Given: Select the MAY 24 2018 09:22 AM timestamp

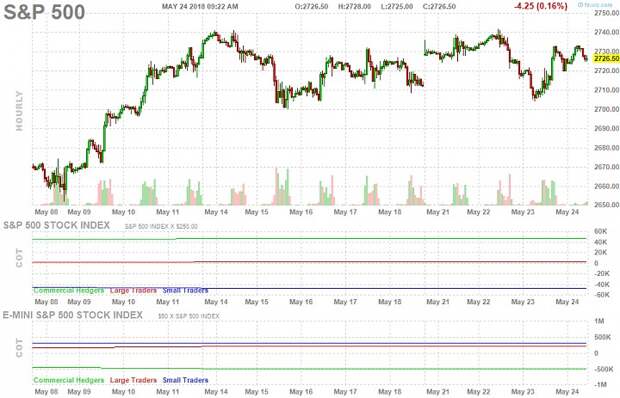Looking at the screenshot, I should (x=200, y=6).
